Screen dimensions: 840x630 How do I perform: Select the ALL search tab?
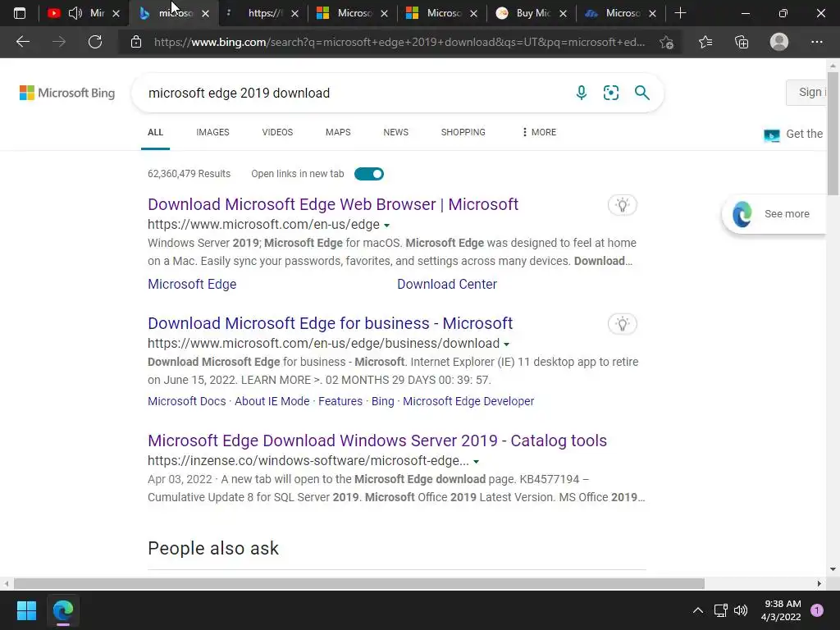click(155, 132)
